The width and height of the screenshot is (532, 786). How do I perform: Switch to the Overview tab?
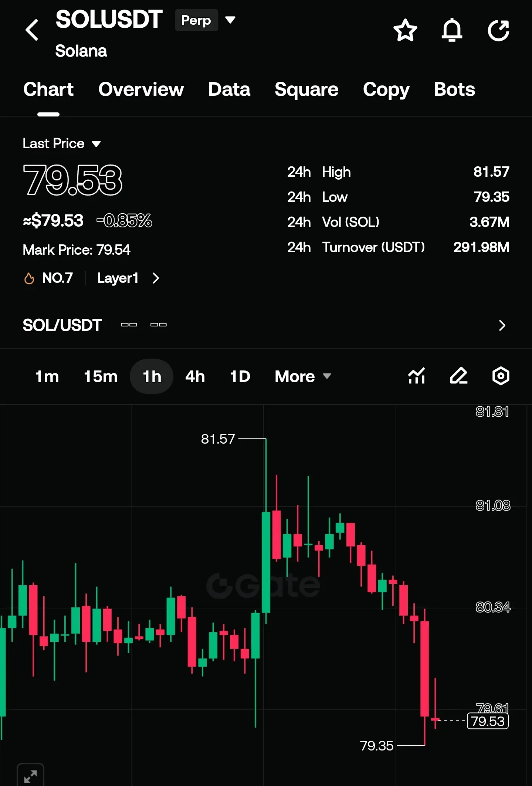[141, 89]
